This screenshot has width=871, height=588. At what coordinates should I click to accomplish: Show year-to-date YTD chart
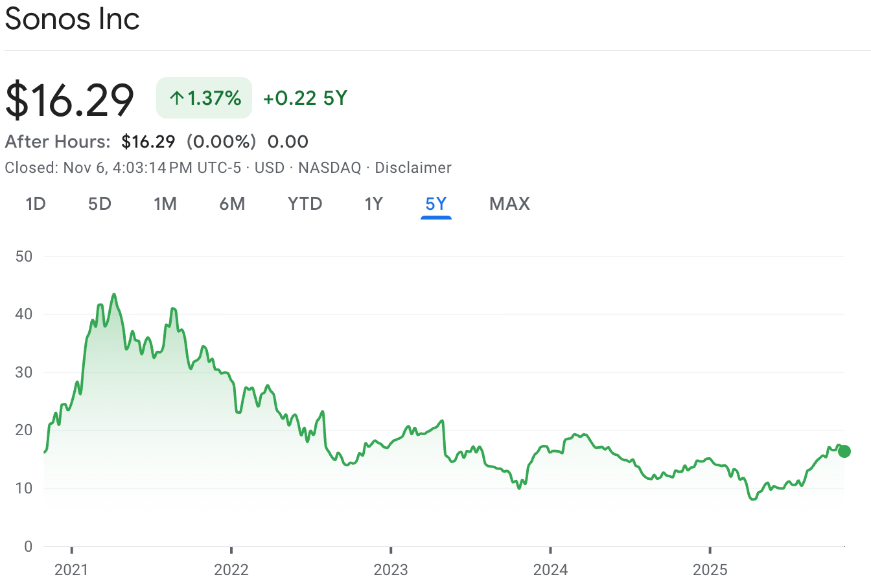[x=305, y=204]
